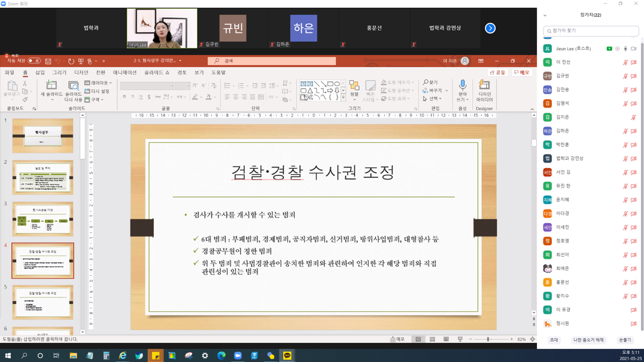Start Dictate (받아쓰기) microphone
Image resolution: width=644 pixels, height=362 pixels.
point(463,86)
